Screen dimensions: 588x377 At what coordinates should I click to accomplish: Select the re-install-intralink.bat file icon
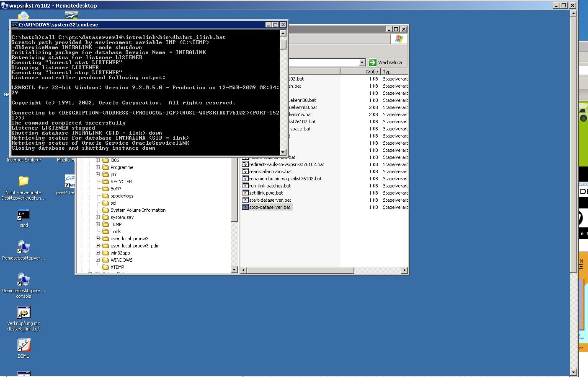[x=245, y=172]
